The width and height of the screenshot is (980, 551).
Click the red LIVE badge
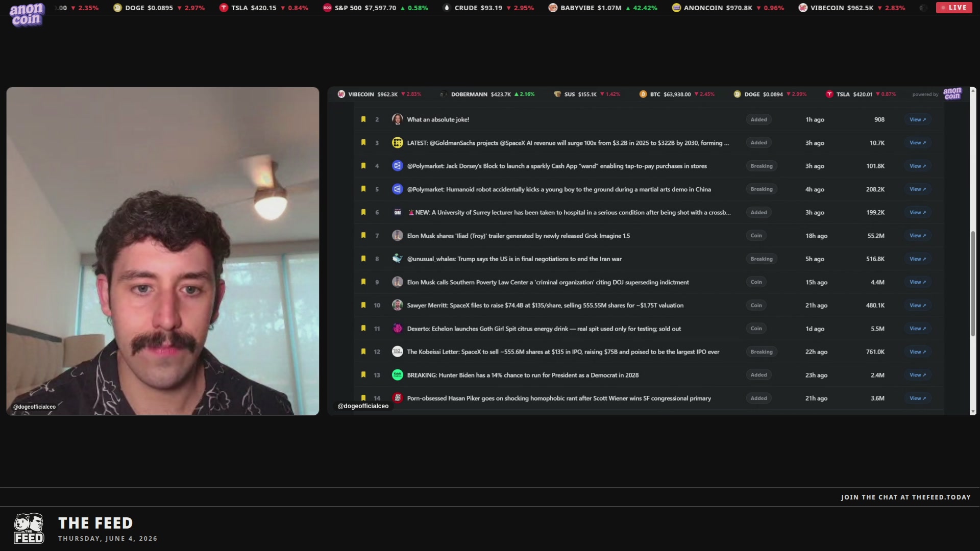click(954, 8)
